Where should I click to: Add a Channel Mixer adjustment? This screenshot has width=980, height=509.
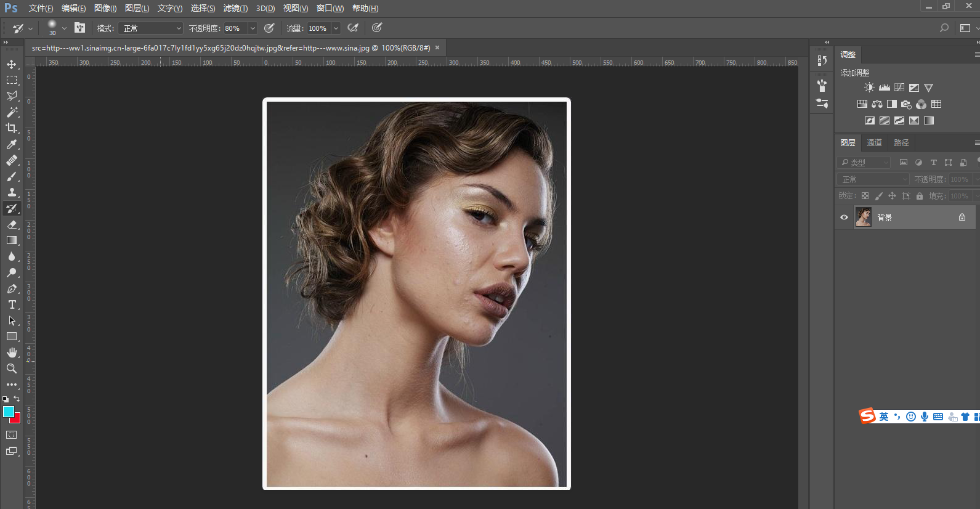[921, 104]
